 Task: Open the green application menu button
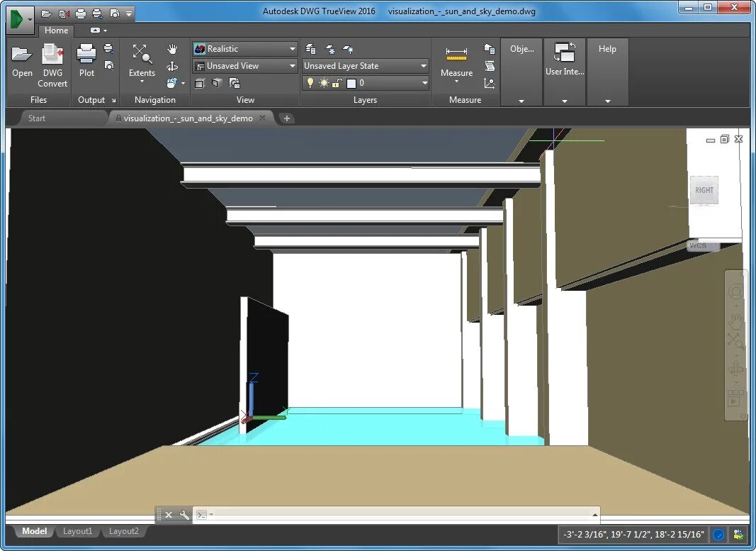[21, 20]
